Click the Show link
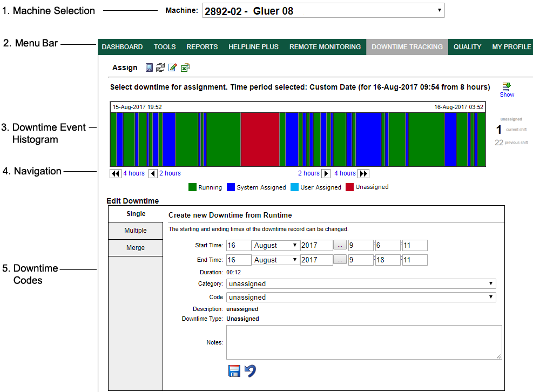The image size is (533, 392). tap(507, 95)
